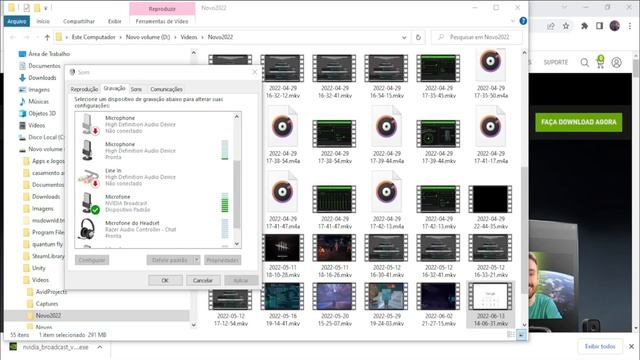This screenshot has height=360, width=640.
Task: Select the 2022-06-13 14-06-31.mkv video
Action: tap(491, 304)
